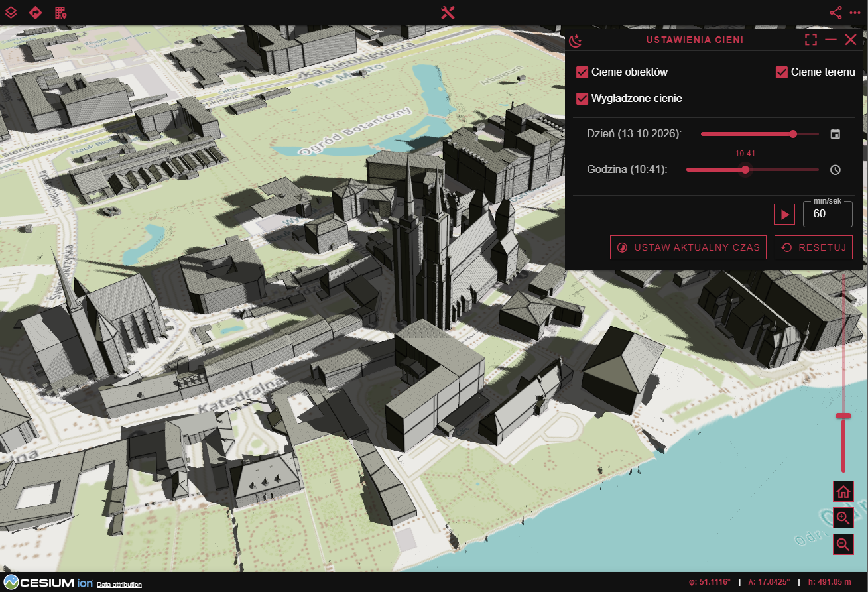The image size is (868, 592).
Task: Zoom out with the magnifier minus icon
Action: 843,545
